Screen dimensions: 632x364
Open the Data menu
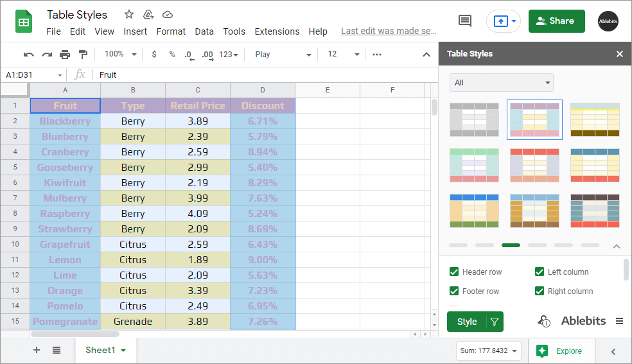[204, 31]
